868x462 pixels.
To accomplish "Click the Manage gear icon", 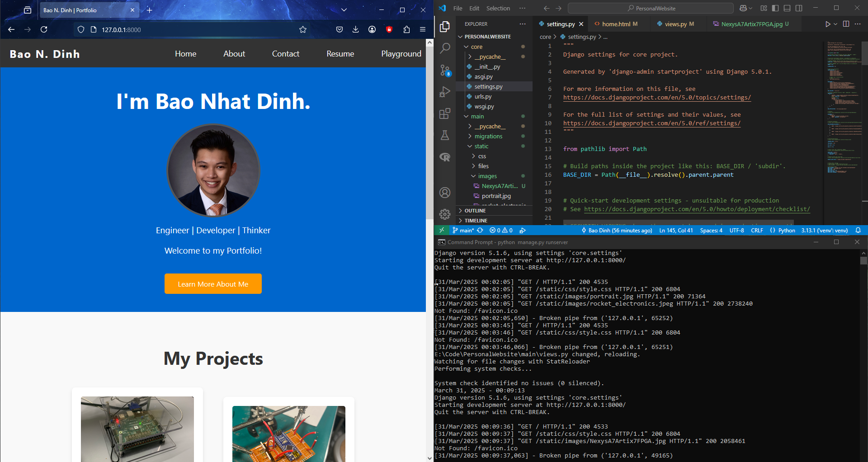I will point(445,214).
